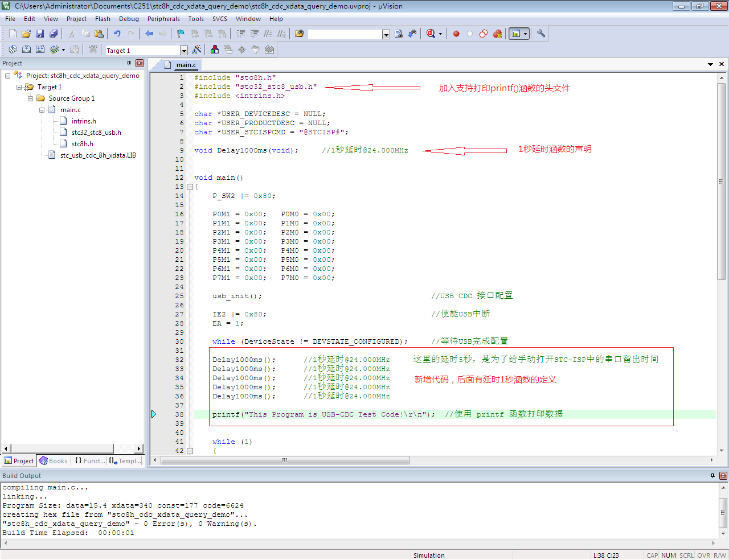
Task: Open Options for Target magic wand icon
Action: coord(196,50)
